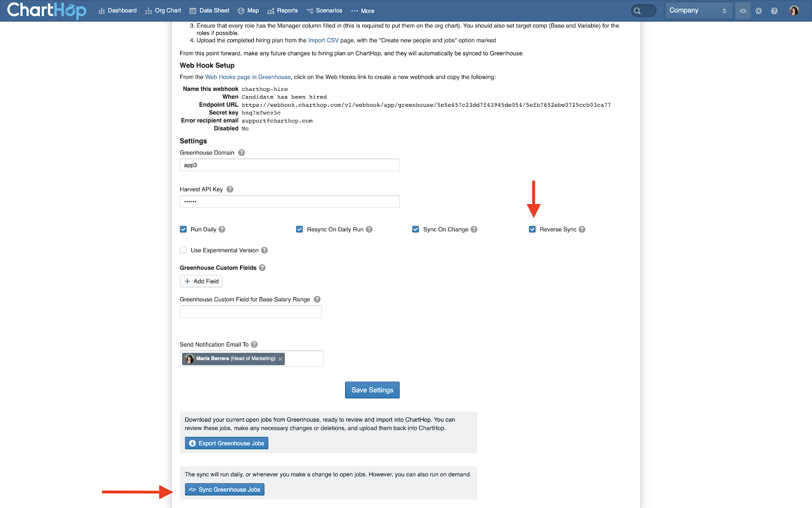
Task: Open the Data Sheet tab
Action: coord(209,11)
